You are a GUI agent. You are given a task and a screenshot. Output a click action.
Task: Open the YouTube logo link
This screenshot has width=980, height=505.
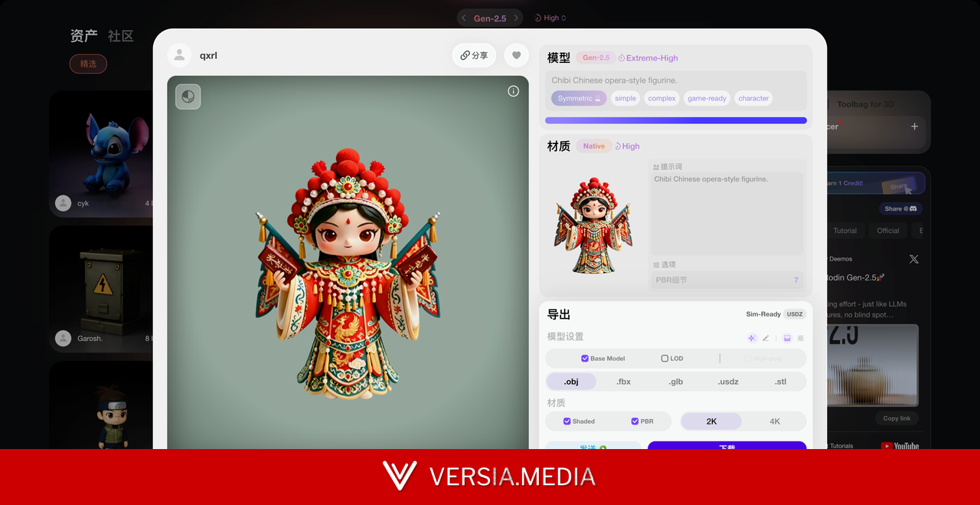pyautogui.click(x=900, y=445)
